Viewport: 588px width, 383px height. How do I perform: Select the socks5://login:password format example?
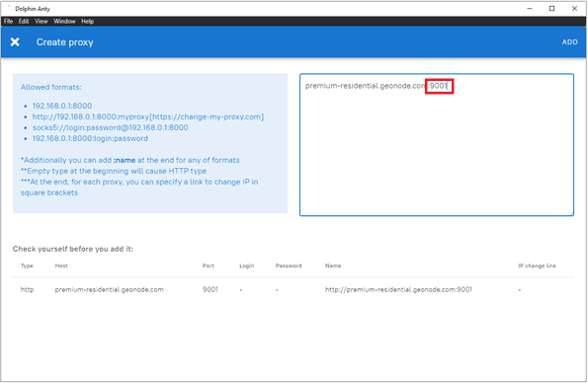point(111,127)
